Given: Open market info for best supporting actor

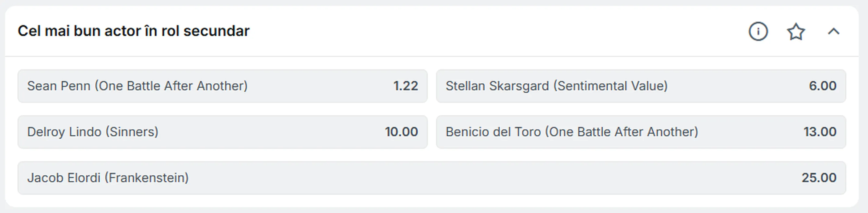Looking at the screenshot, I should pos(758,32).
